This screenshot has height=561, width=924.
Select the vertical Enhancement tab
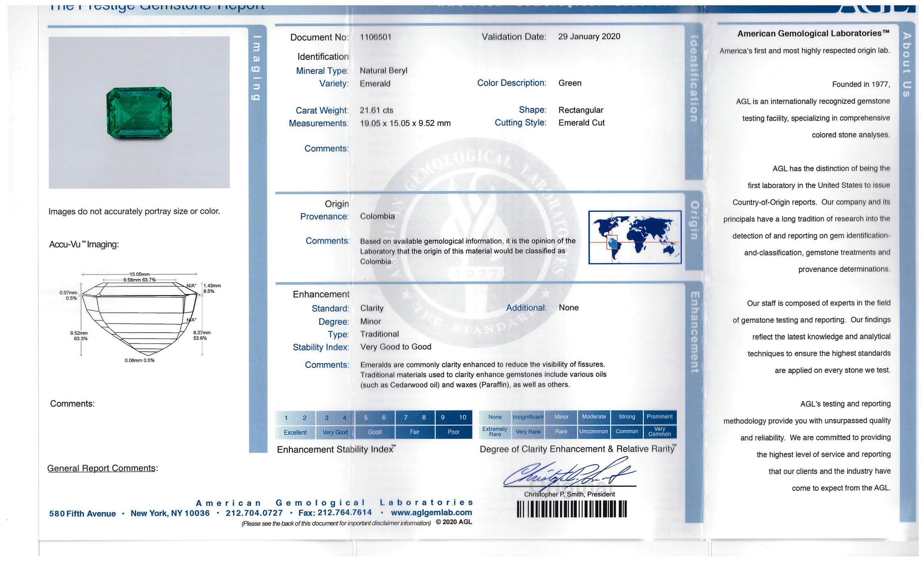click(694, 332)
